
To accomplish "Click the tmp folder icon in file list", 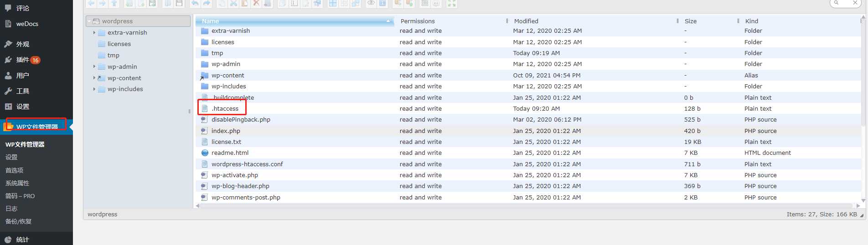I will (205, 53).
